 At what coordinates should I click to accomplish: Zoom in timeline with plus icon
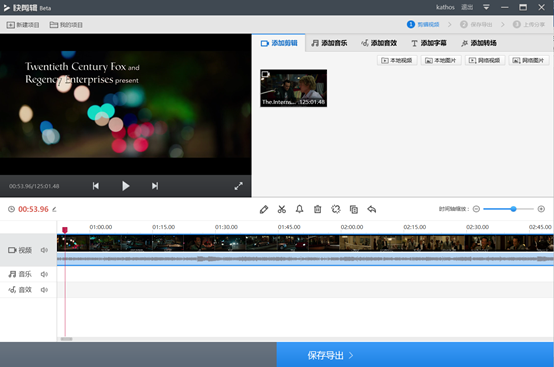pyautogui.click(x=541, y=209)
